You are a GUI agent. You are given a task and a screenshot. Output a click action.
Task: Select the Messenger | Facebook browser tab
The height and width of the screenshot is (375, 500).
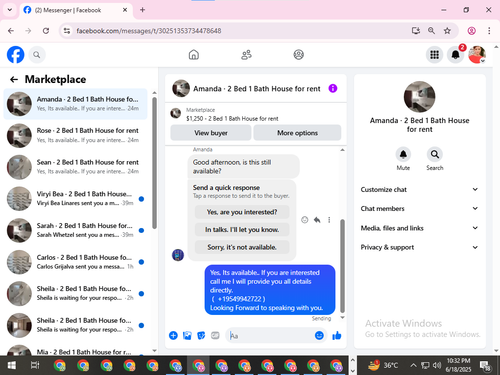point(76,10)
